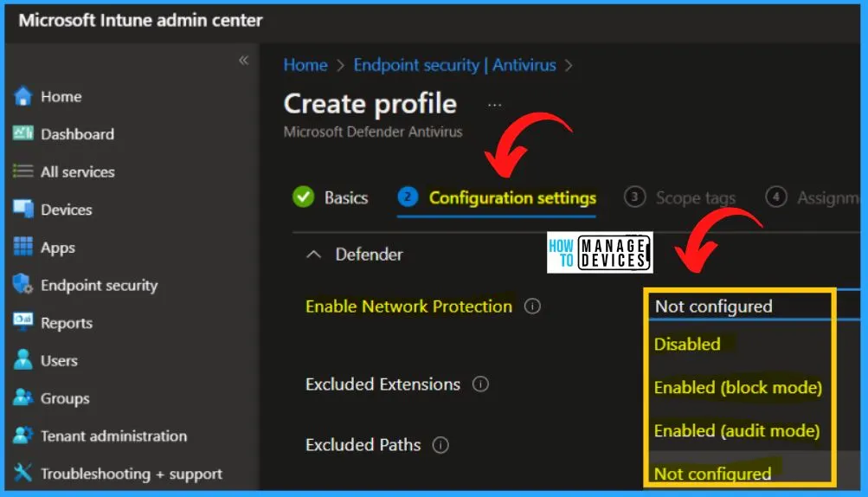Click the Reports icon in sidebar
The height and width of the screenshot is (497, 868).
[x=23, y=322]
